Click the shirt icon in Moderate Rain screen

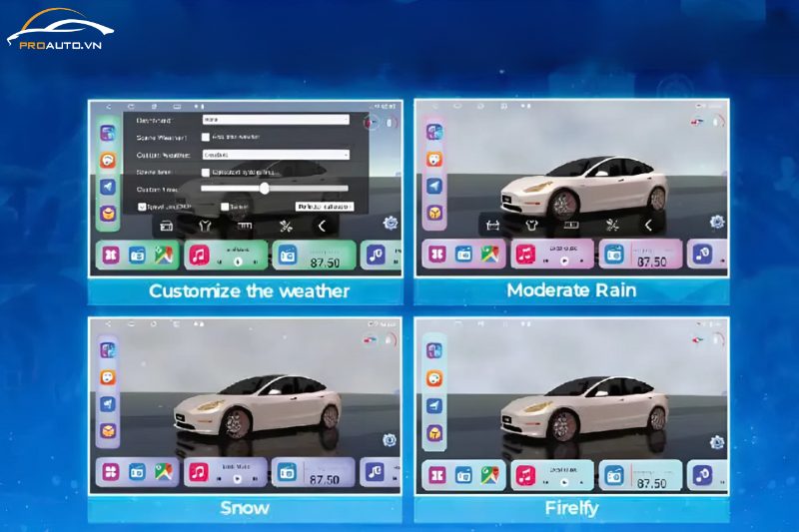pyautogui.click(x=530, y=226)
